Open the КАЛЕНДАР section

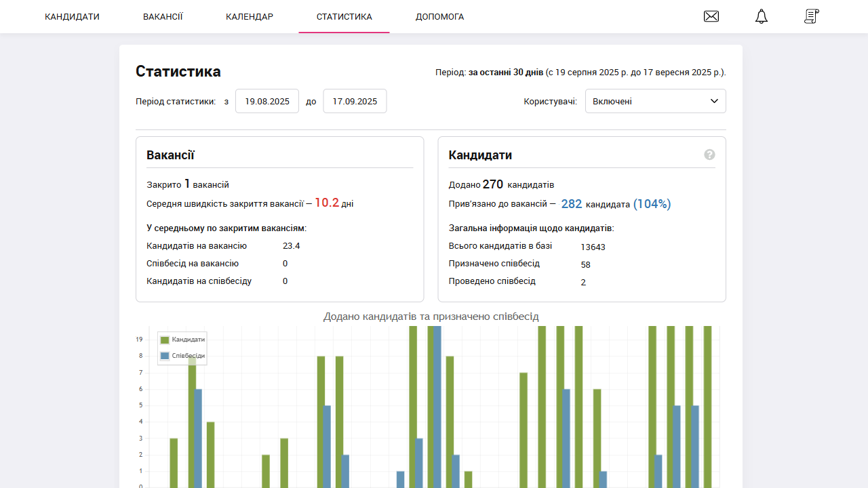click(250, 16)
